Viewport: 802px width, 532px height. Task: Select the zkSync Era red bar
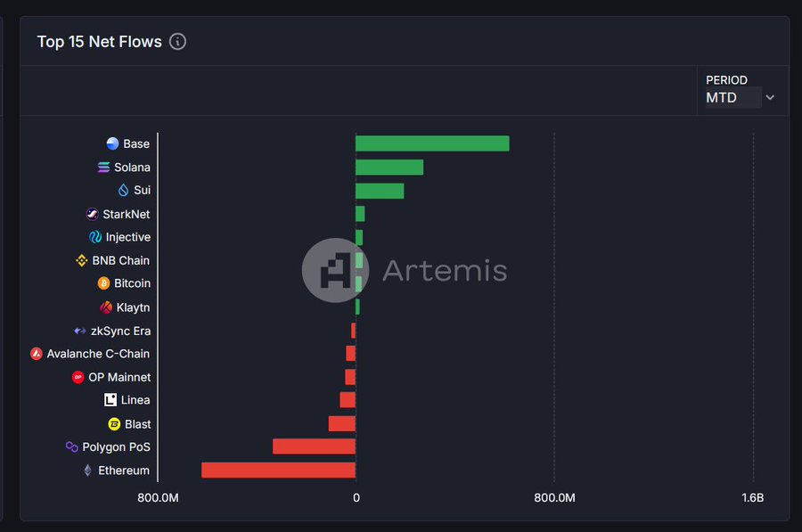(x=354, y=331)
